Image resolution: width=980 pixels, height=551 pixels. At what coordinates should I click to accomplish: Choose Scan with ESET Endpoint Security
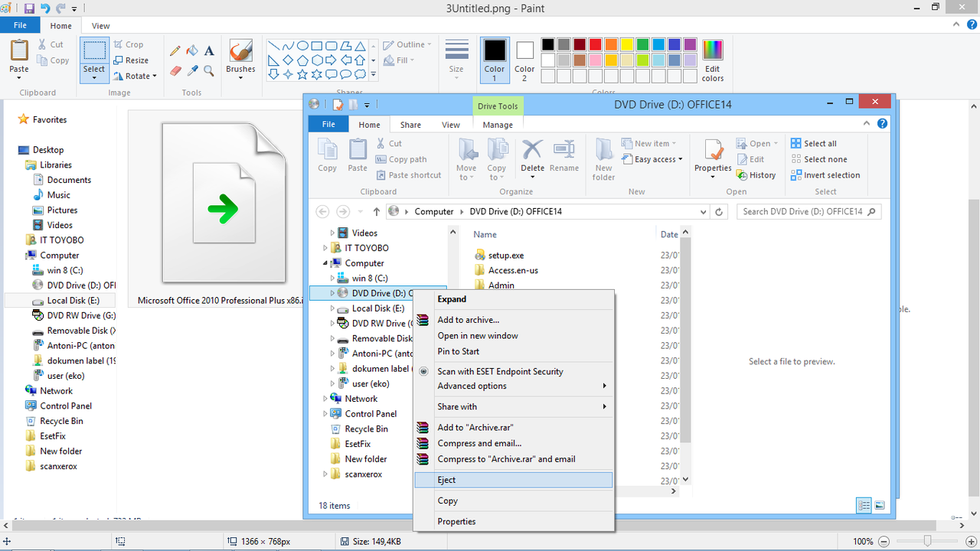tap(513, 371)
